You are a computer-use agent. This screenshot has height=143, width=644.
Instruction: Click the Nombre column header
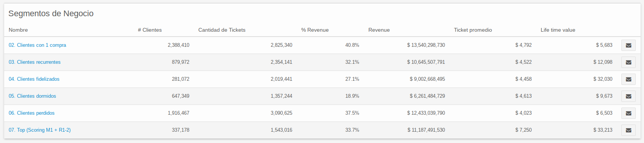18,30
